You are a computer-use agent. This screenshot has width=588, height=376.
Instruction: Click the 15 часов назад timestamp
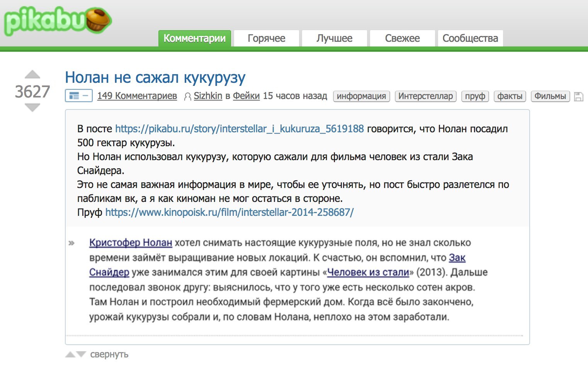(x=295, y=96)
